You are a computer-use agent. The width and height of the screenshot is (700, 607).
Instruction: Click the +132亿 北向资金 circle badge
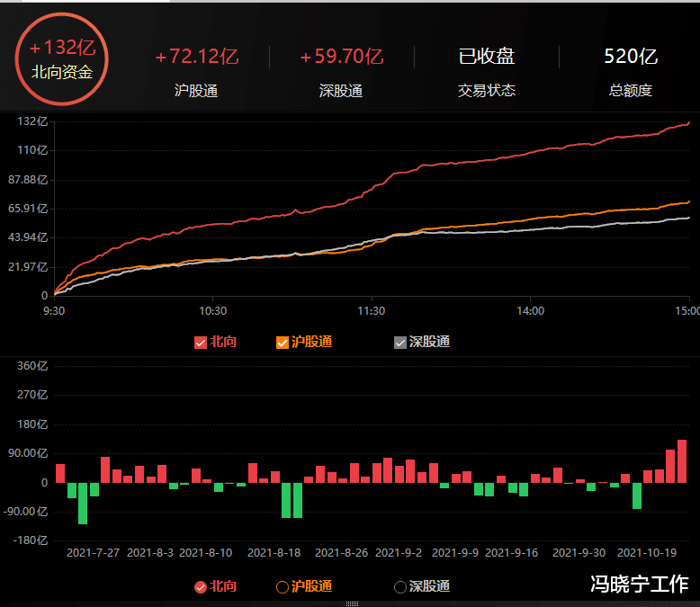coord(62,59)
